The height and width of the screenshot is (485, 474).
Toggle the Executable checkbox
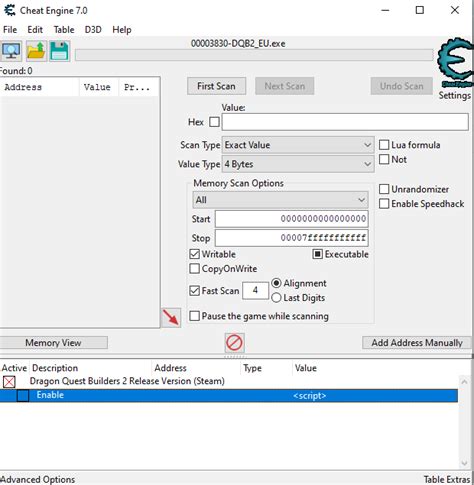317,254
